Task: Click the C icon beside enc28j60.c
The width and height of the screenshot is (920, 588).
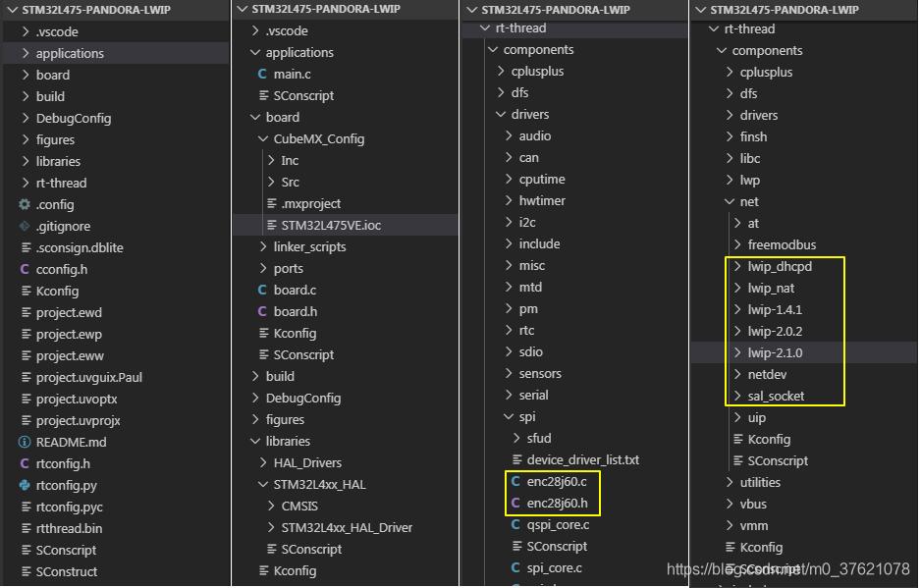Action: click(x=515, y=481)
